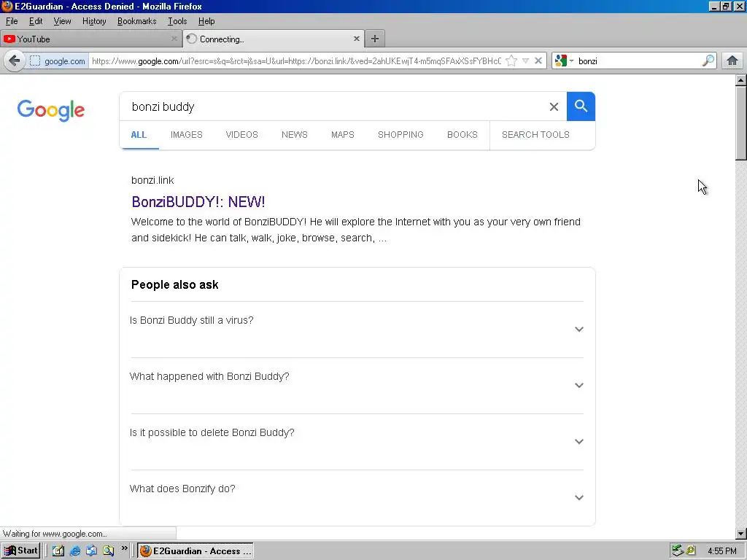Click the google.com identity label
This screenshot has width=747, height=560.
click(x=65, y=61)
